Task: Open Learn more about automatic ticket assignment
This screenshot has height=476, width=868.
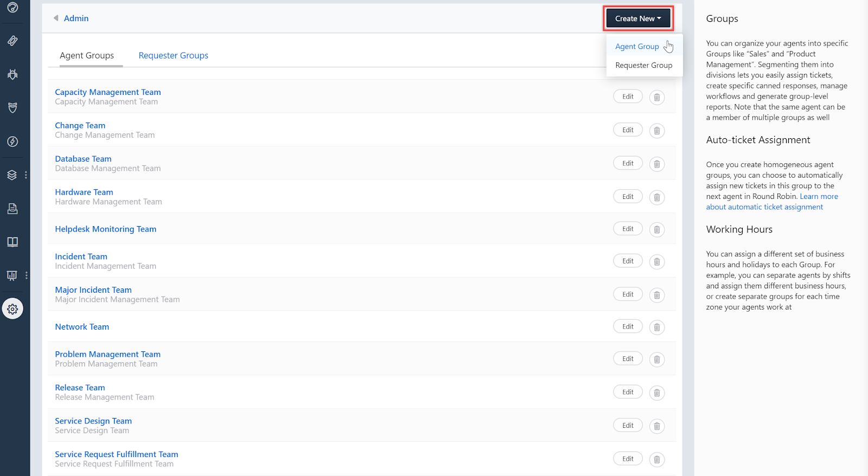Action: click(772, 202)
